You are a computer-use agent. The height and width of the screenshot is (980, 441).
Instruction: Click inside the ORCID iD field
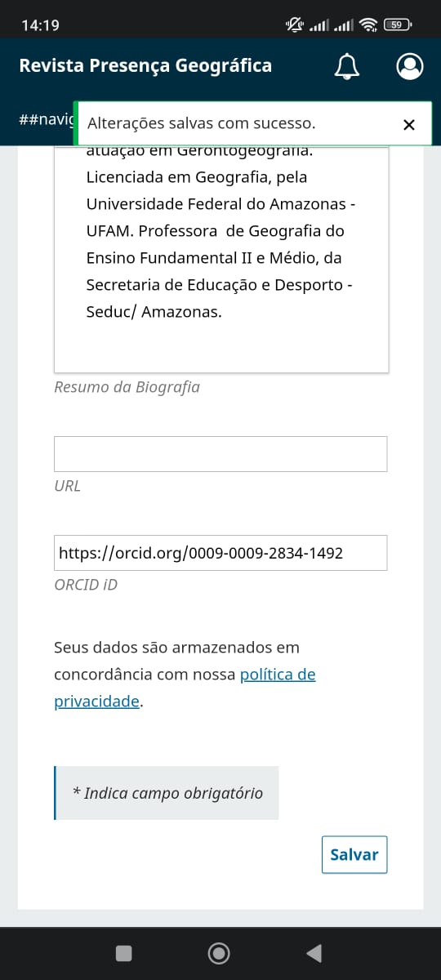220,553
